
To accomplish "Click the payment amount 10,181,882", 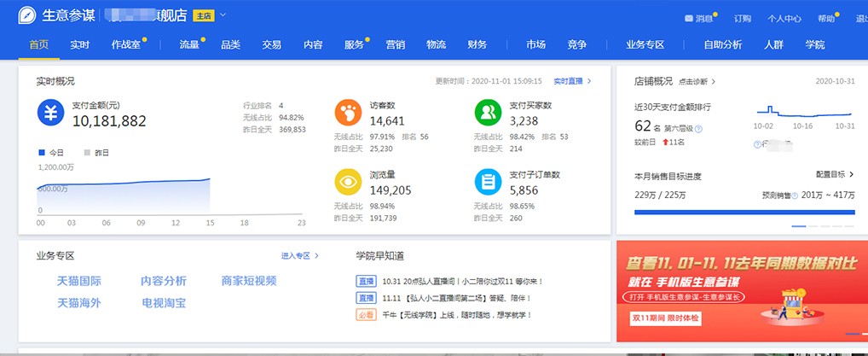I will pos(109,121).
